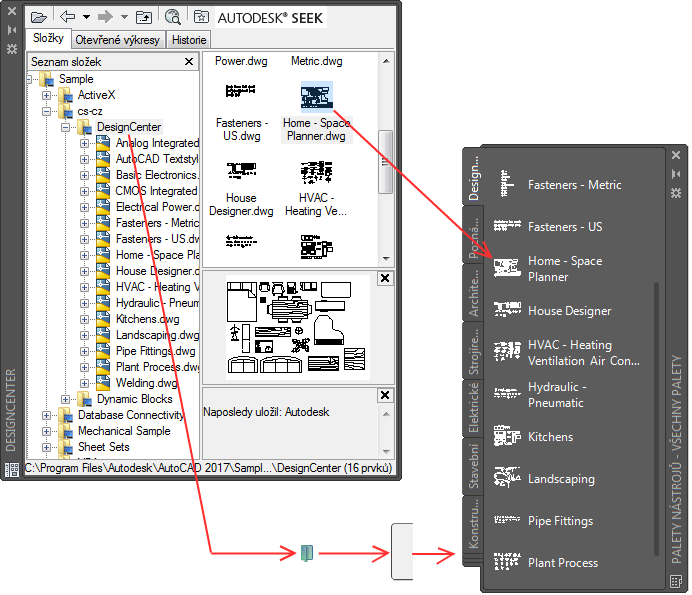Switch to the Strojíre... palette tab
The width and height of the screenshot is (692, 595).
(473, 351)
